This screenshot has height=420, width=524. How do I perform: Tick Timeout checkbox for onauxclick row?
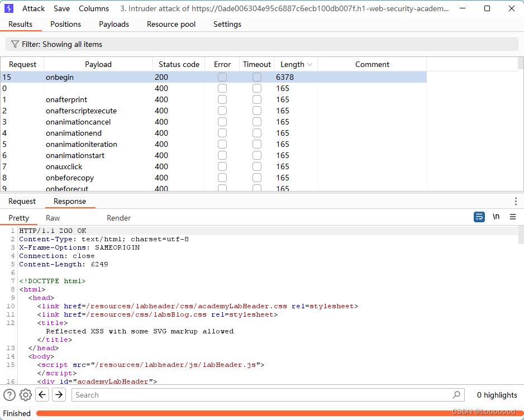click(x=257, y=166)
